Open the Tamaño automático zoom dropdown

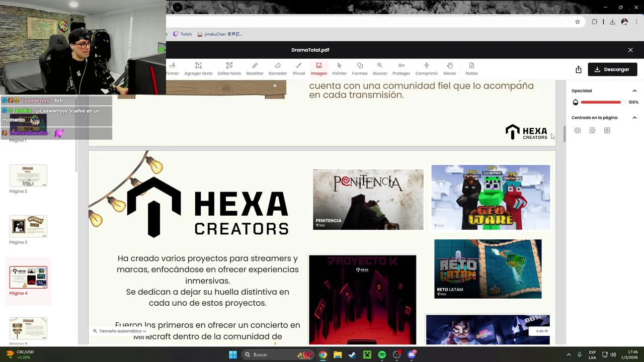pos(120,331)
